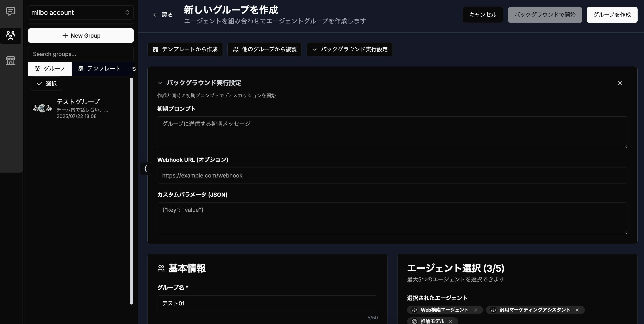Remove the 推論モデル chip
Image resolution: width=644 pixels, height=324 pixels.
[451, 322]
